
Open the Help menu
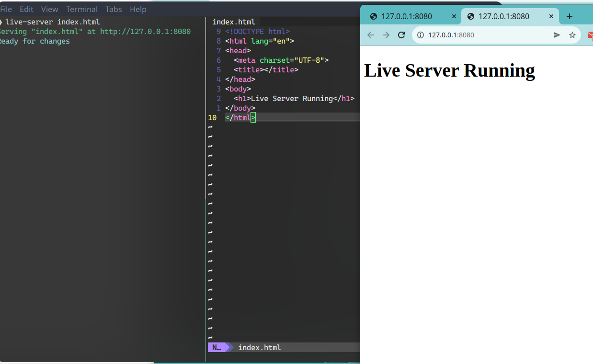coord(138,9)
